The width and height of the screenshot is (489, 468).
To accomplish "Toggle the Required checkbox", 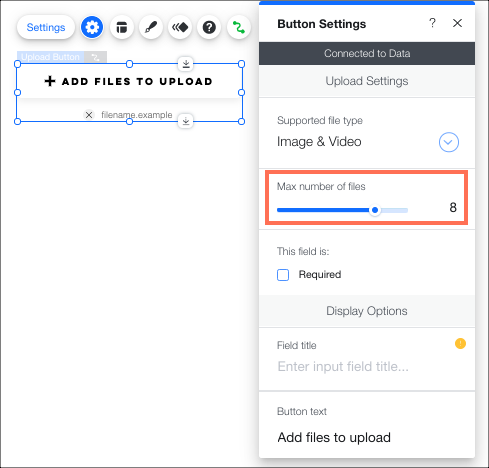I will click(x=283, y=275).
